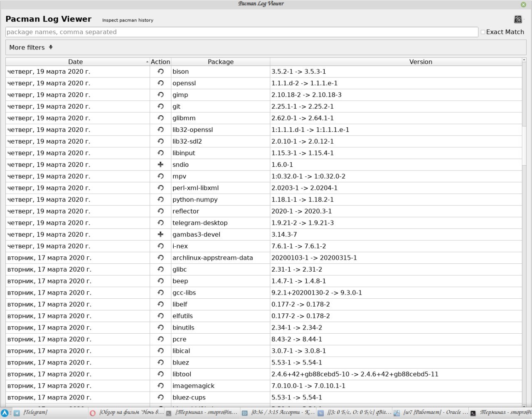This screenshot has height=419, width=532.
Task: Focus the package names search field
Action: click(241, 32)
